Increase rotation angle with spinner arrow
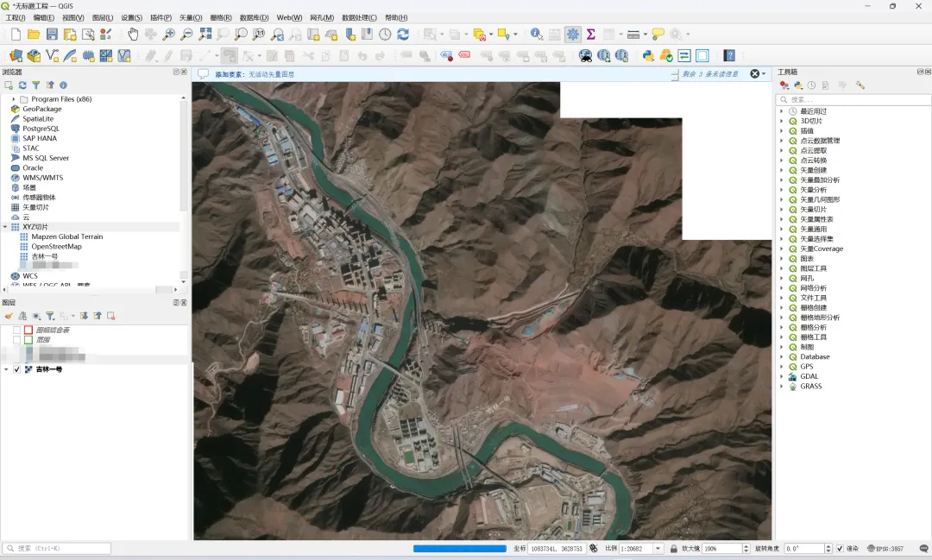Viewport: 932px width, 560px height. pyautogui.click(x=828, y=546)
